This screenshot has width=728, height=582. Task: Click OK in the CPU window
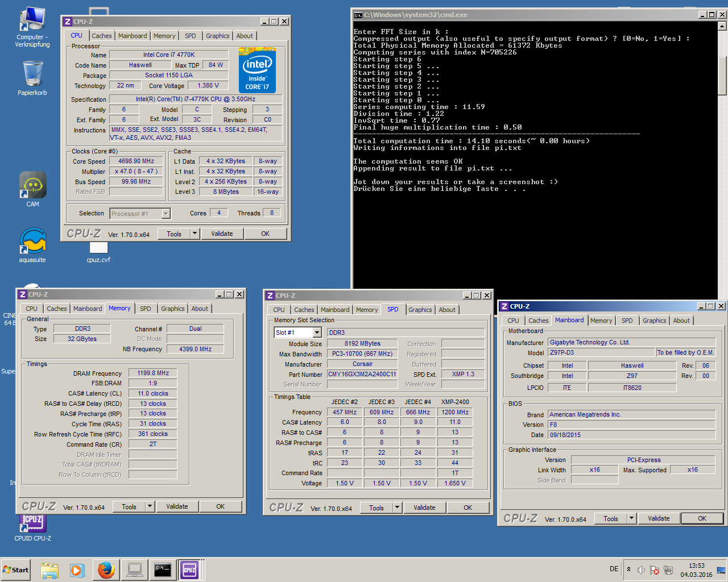pos(266,234)
